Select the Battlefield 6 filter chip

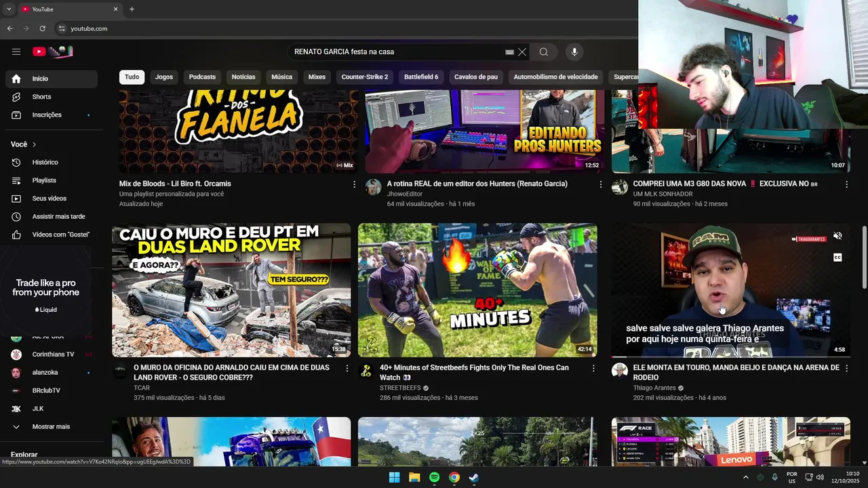click(421, 77)
